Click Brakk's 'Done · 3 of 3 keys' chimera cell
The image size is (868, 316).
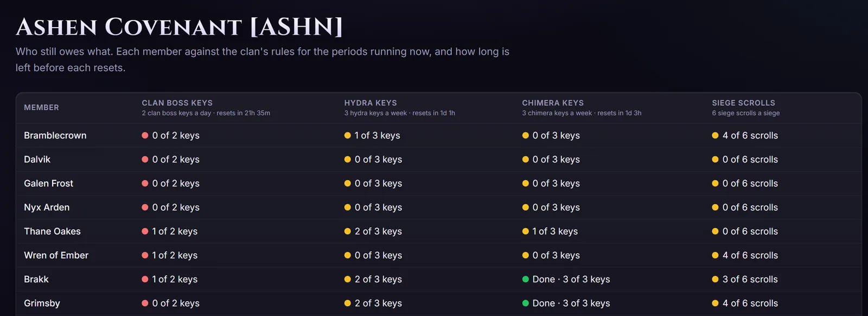pos(566,279)
